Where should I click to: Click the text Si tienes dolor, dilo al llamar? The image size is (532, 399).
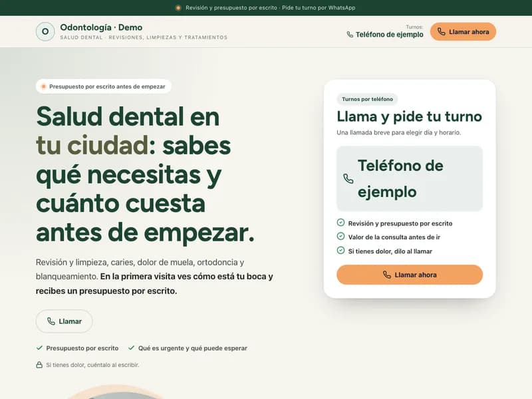pos(390,251)
